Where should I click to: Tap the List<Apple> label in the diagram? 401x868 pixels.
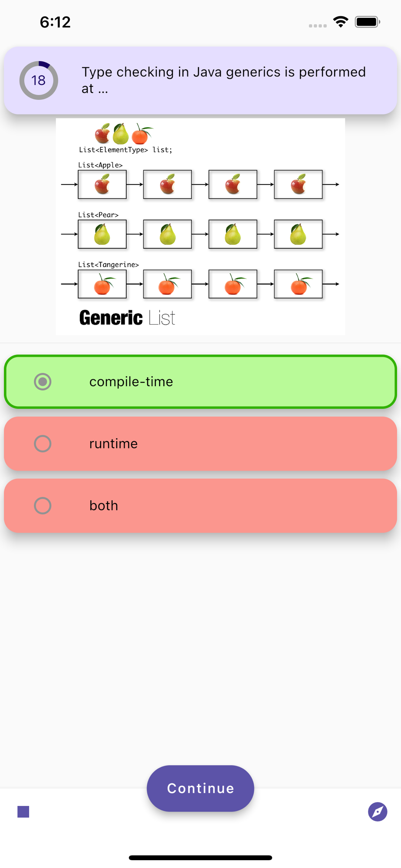(x=100, y=165)
